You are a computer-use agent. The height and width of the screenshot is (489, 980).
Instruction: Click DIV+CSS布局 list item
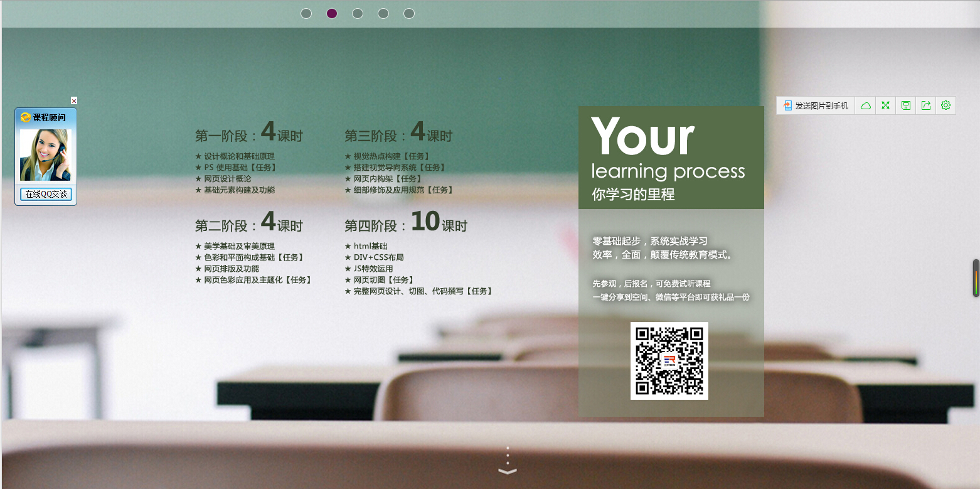[375, 257]
